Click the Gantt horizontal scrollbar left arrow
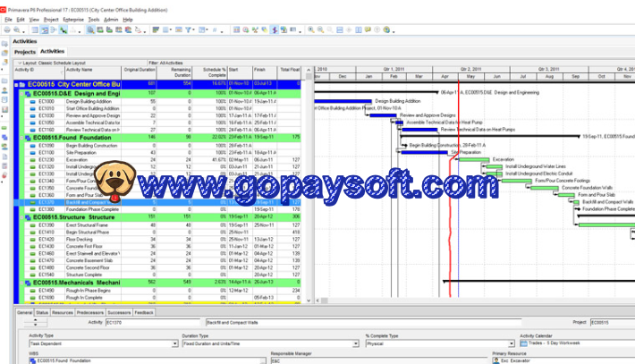Viewport: 635px width, 364px height. (x=317, y=301)
